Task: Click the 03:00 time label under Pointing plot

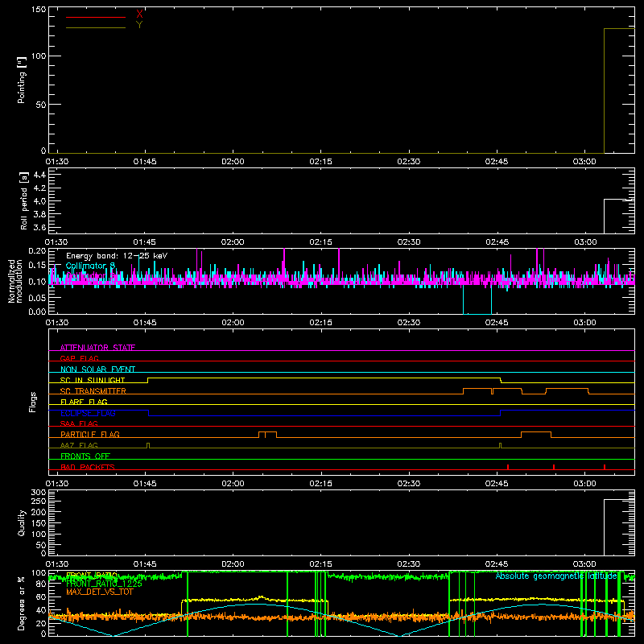Action: tap(584, 162)
